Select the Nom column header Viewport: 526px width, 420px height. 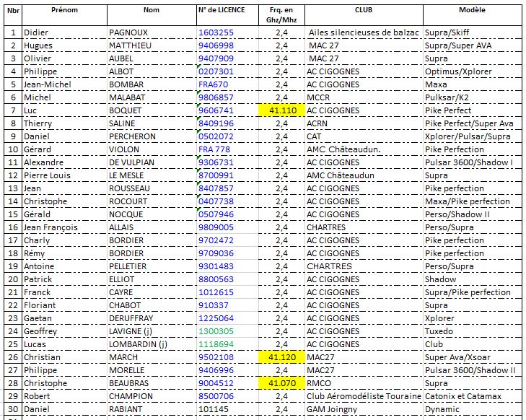click(x=152, y=15)
